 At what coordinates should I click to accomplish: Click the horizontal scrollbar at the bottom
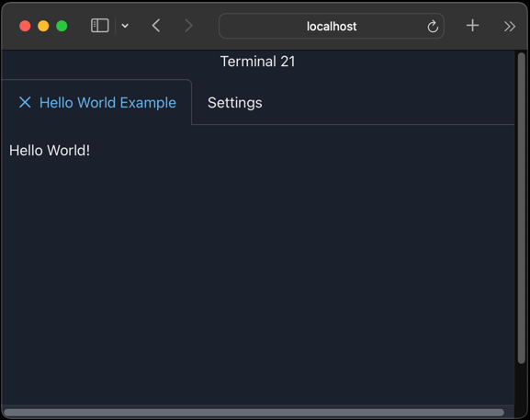point(254,413)
